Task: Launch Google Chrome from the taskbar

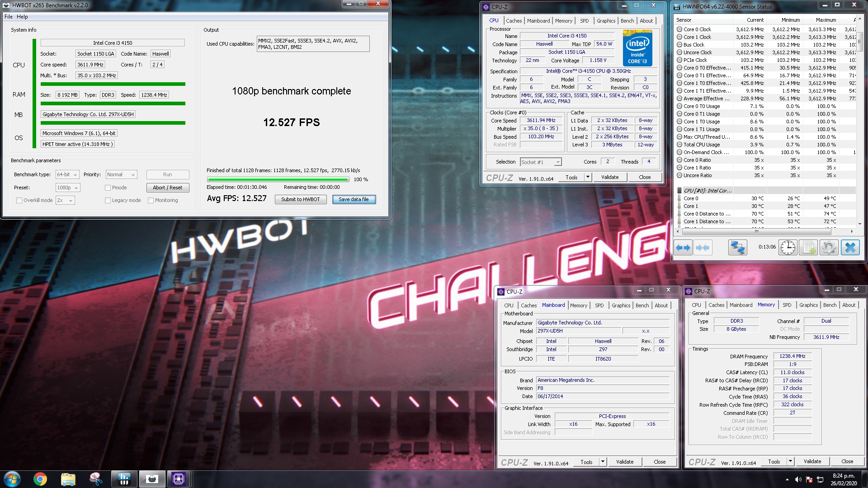Action: point(40,479)
